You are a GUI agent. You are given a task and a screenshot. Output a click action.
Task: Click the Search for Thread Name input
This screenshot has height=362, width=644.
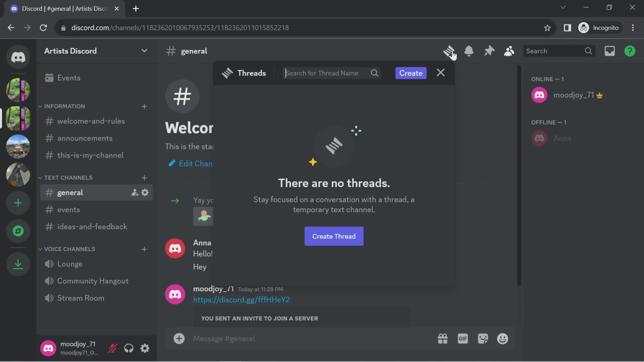pyautogui.click(x=331, y=73)
